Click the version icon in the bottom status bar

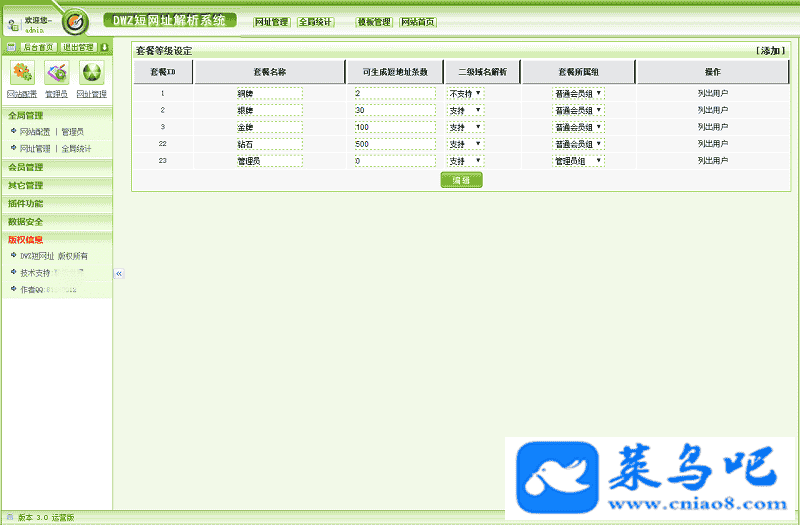(x=10, y=517)
